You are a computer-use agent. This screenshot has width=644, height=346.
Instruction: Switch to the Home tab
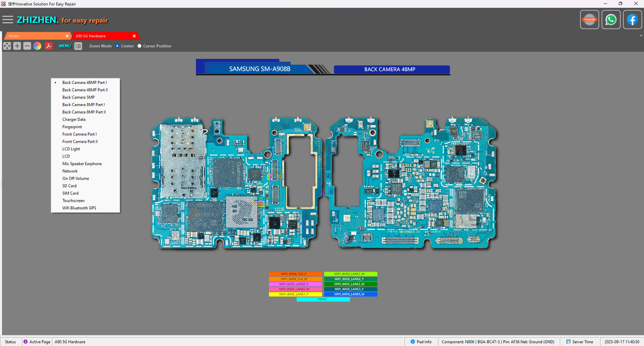(x=35, y=36)
